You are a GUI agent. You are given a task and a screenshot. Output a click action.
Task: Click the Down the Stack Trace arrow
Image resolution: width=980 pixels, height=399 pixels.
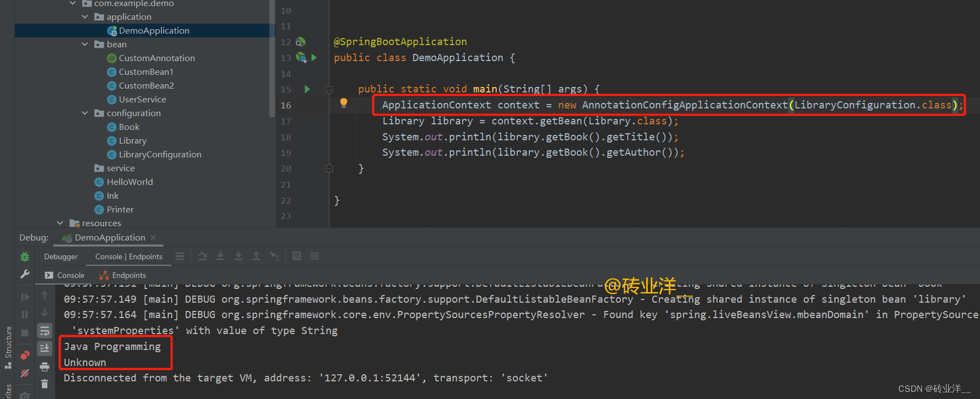(45, 313)
